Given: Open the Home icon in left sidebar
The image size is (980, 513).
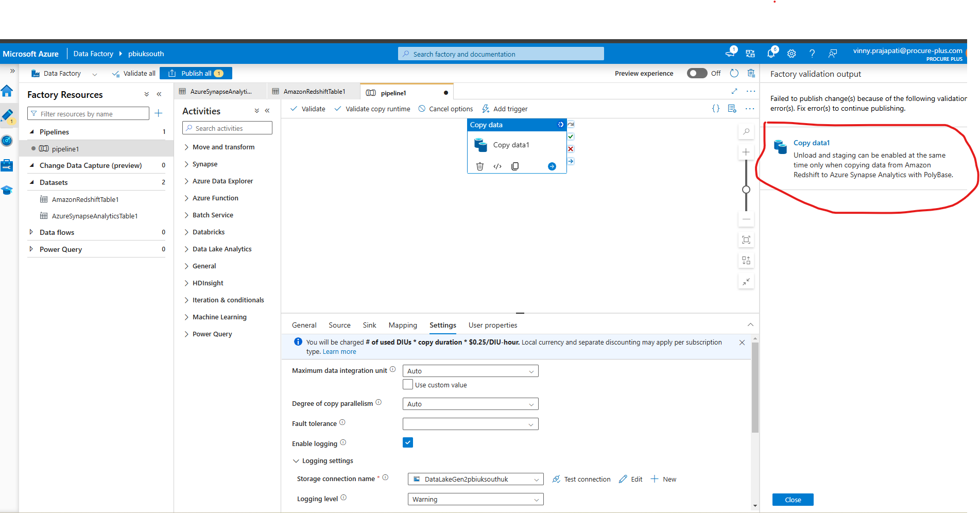Looking at the screenshot, I should point(7,91).
